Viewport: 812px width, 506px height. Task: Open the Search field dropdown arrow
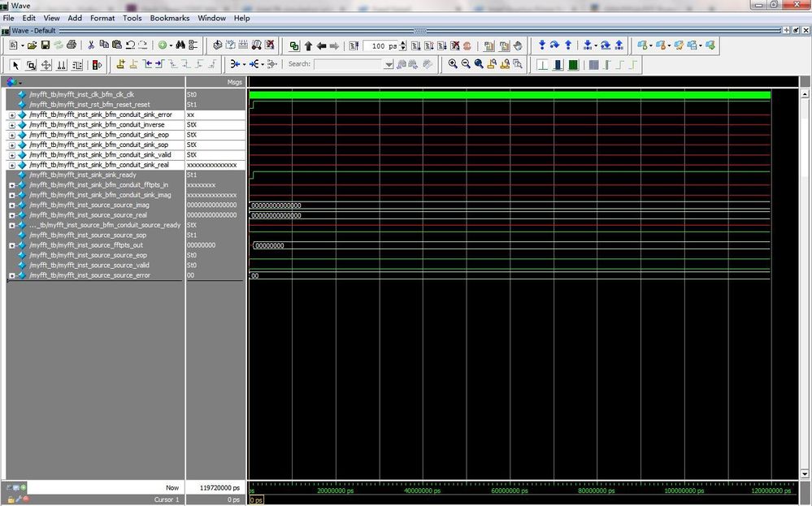click(x=389, y=64)
